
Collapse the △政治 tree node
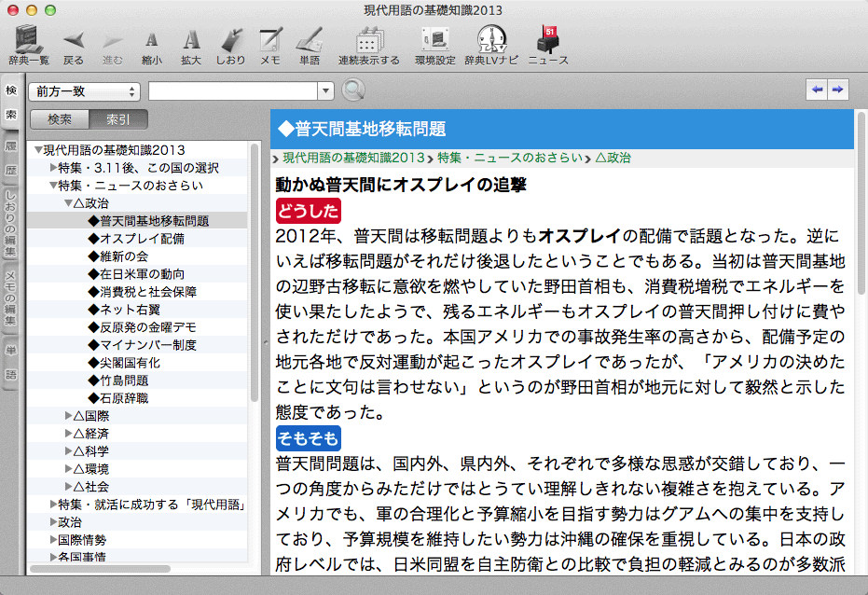(69, 203)
